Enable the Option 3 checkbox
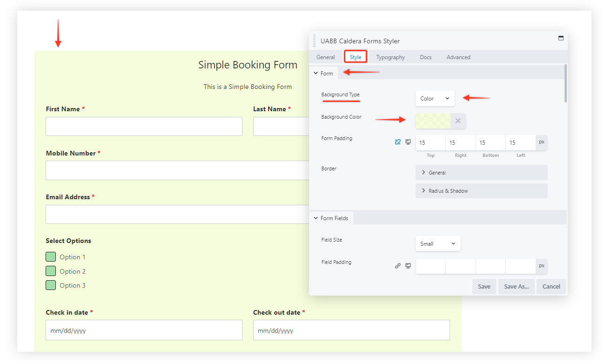 [x=51, y=285]
